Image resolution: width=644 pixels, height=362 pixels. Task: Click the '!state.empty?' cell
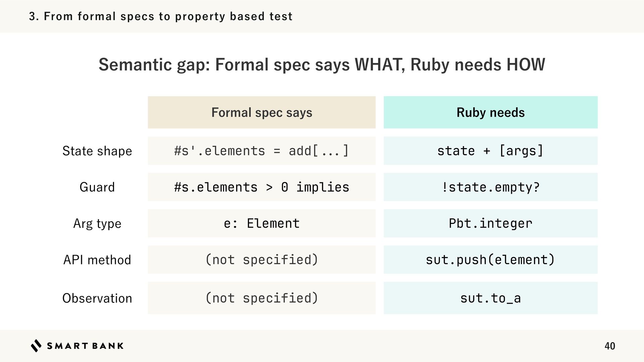point(490,187)
